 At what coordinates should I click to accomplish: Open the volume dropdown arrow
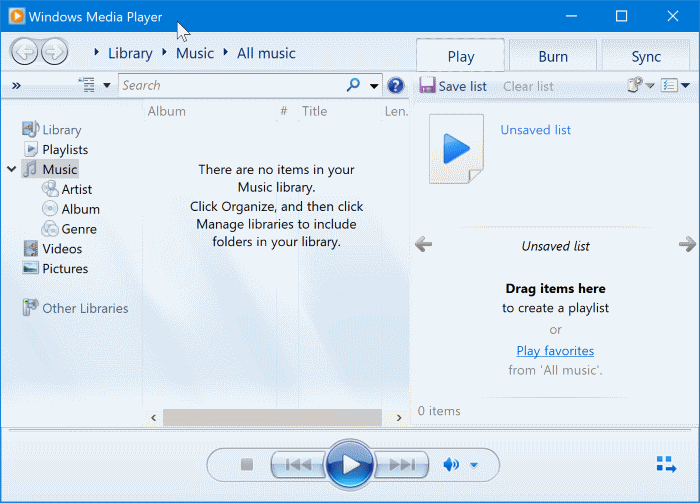[x=474, y=465]
